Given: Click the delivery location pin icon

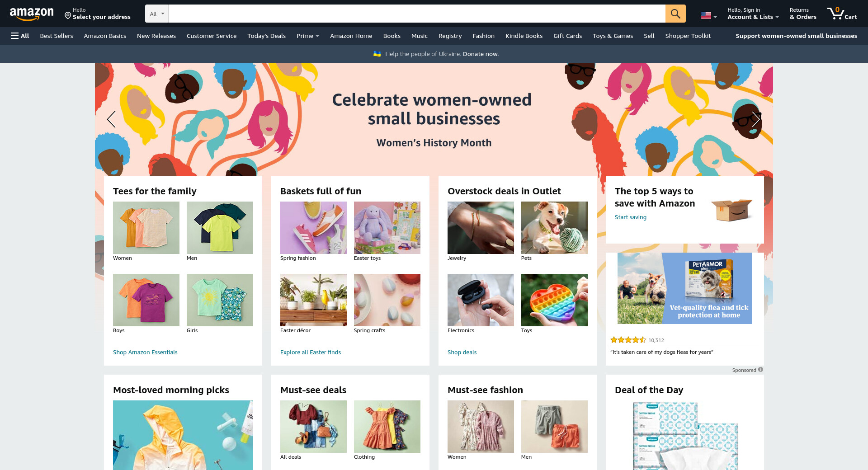Looking at the screenshot, I should (68, 16).
